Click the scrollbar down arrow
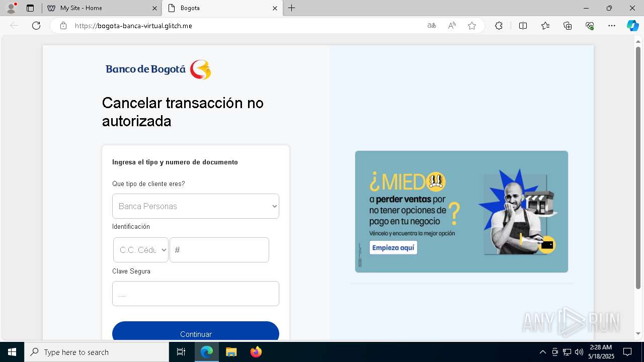 [638, 333]
